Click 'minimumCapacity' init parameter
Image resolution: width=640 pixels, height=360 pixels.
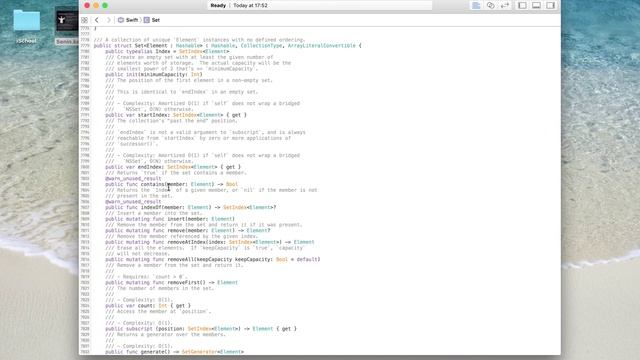pyautogui.click(x=164, y=74)
